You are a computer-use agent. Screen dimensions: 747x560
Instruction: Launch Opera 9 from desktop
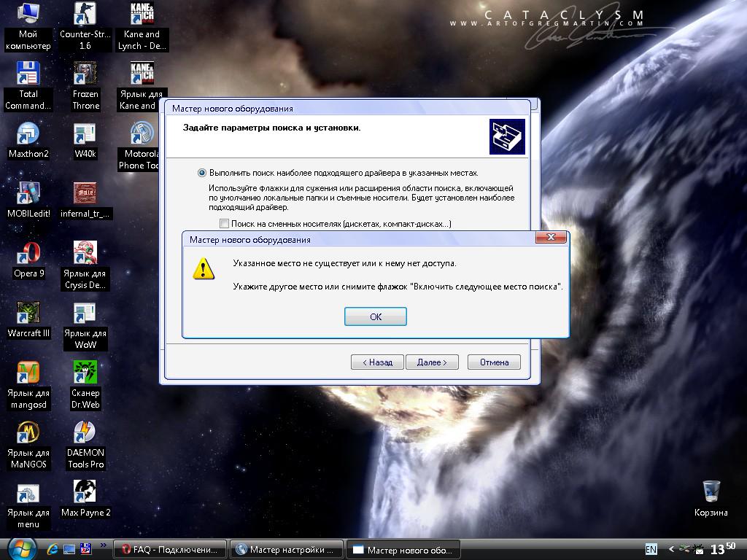click(28, 260)
